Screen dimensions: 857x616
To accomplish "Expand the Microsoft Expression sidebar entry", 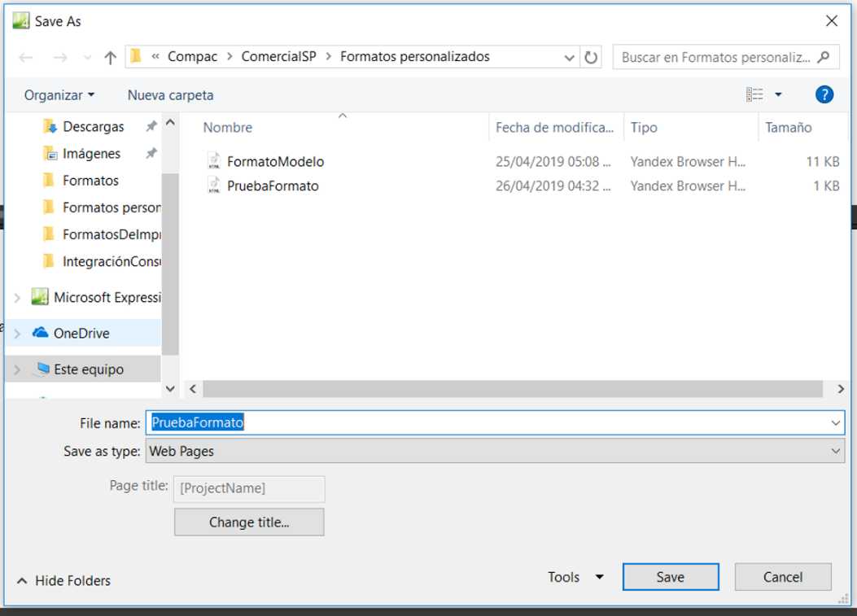I will (x=17, y=297).
